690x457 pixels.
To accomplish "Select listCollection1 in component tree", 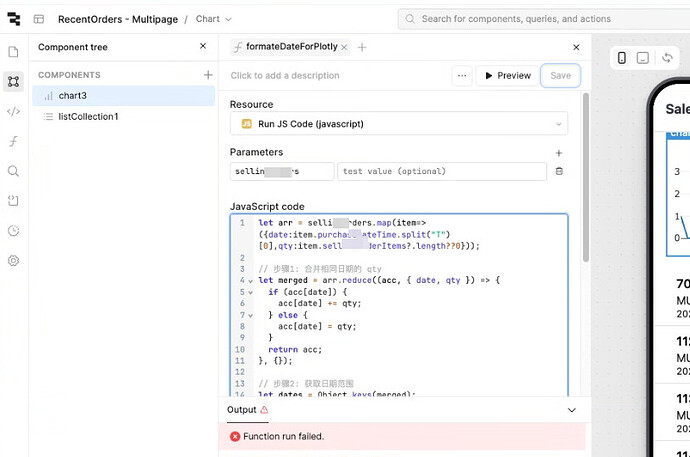I will click(x=124, y=117).
